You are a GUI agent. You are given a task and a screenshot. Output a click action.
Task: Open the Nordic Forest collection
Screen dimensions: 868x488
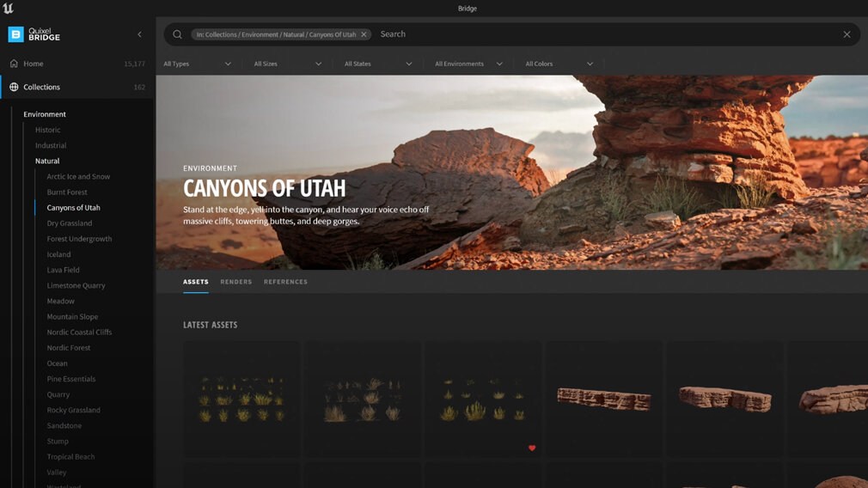69,347
